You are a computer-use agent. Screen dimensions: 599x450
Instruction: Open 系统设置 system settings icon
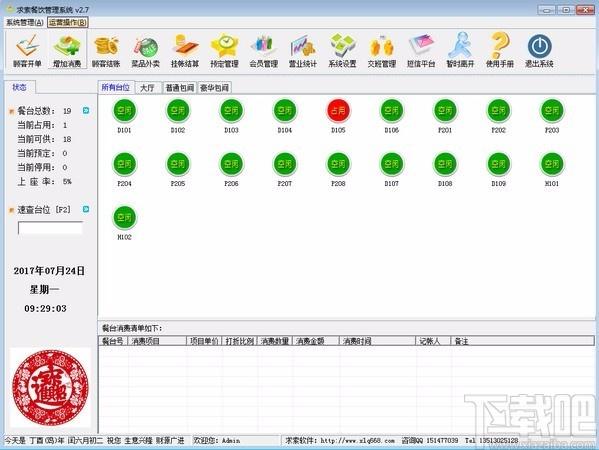[342, 50]
